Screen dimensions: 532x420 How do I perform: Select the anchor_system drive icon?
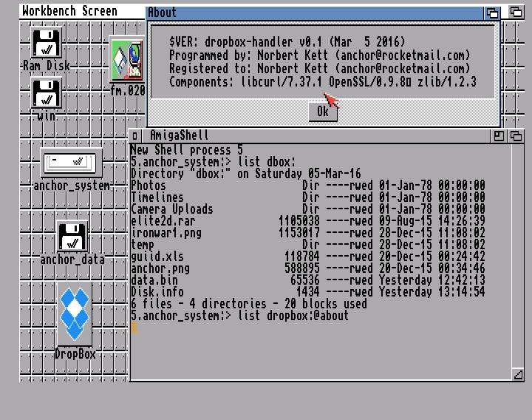click(x=71, y=163)
